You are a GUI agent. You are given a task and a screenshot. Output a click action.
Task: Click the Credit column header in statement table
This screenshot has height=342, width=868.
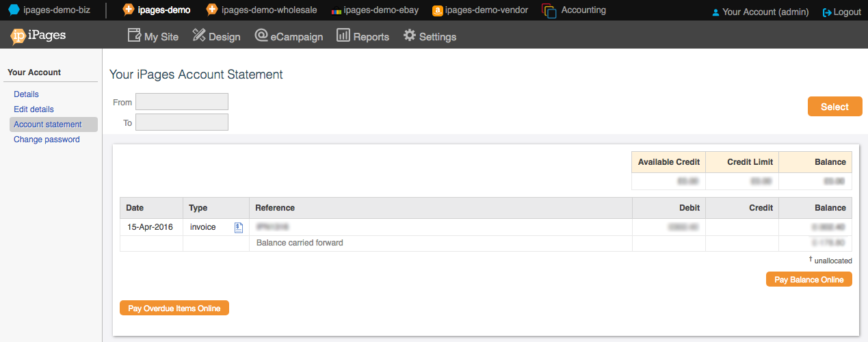742,208
